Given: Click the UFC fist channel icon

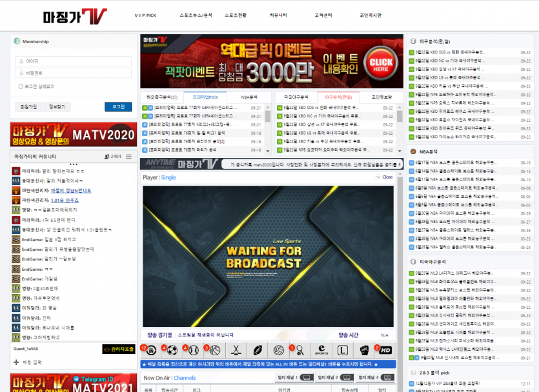Looking at the screenshot, I should (x=363, y=350).
